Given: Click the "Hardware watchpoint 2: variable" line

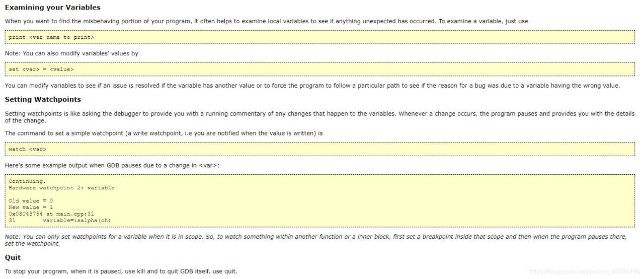Looking at the screenshot, I should click(x=61, y=188).
